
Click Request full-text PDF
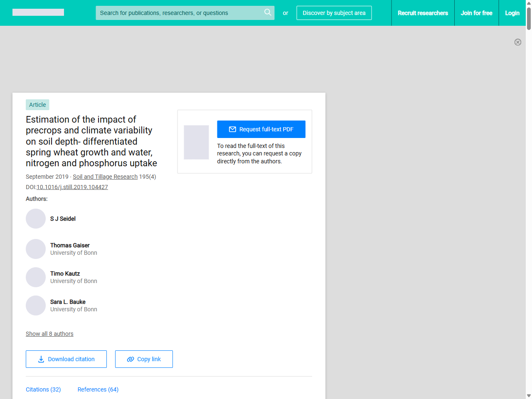coord(261,129)
